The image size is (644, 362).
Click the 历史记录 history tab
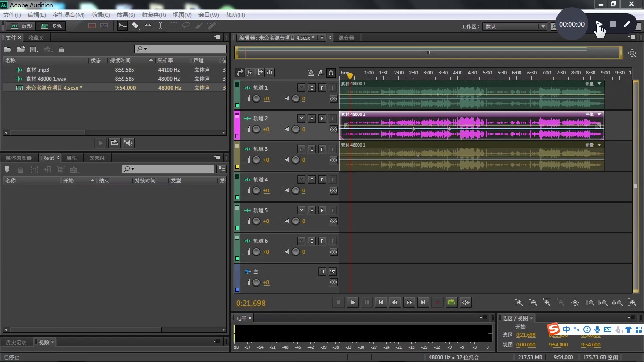pyautogui.click(x=16, y=342)
